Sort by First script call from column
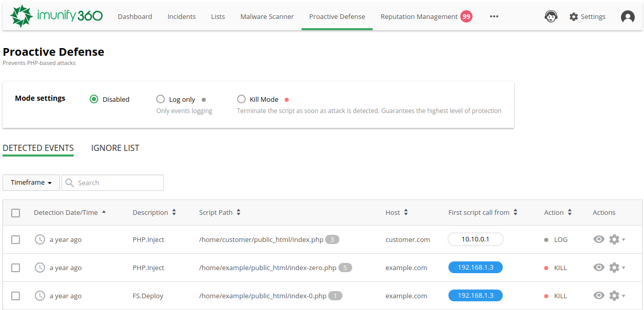 click(x=483, y=212)
